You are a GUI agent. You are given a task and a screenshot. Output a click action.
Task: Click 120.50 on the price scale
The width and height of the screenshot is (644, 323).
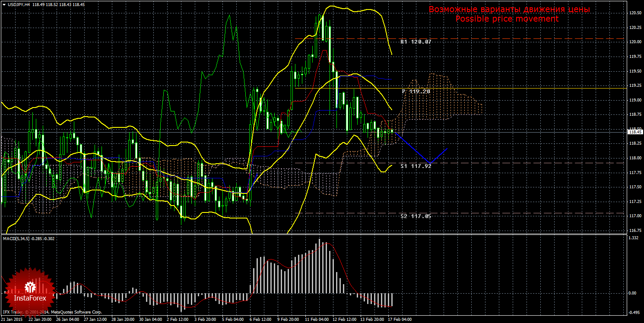tap(635, 13)
